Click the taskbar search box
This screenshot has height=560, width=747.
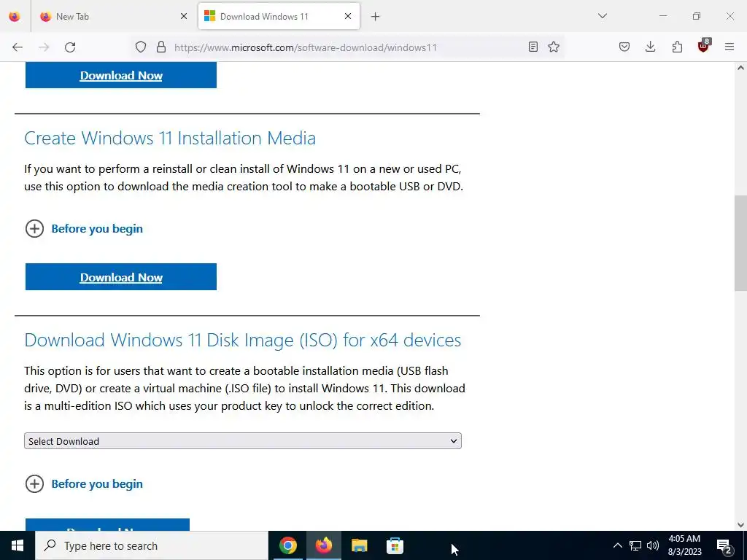(152, 545)
